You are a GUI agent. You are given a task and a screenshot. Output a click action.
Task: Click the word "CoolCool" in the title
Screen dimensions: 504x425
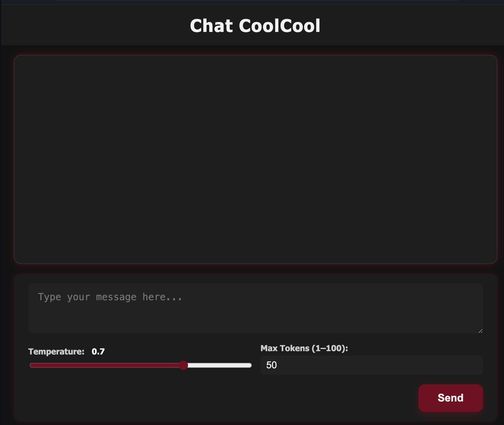pos(279,26)
